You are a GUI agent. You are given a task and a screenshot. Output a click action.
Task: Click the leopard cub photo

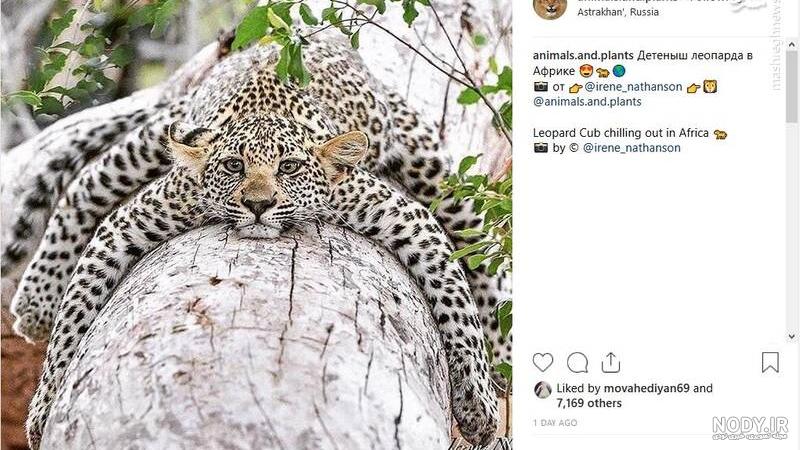(x=256, y=225)
